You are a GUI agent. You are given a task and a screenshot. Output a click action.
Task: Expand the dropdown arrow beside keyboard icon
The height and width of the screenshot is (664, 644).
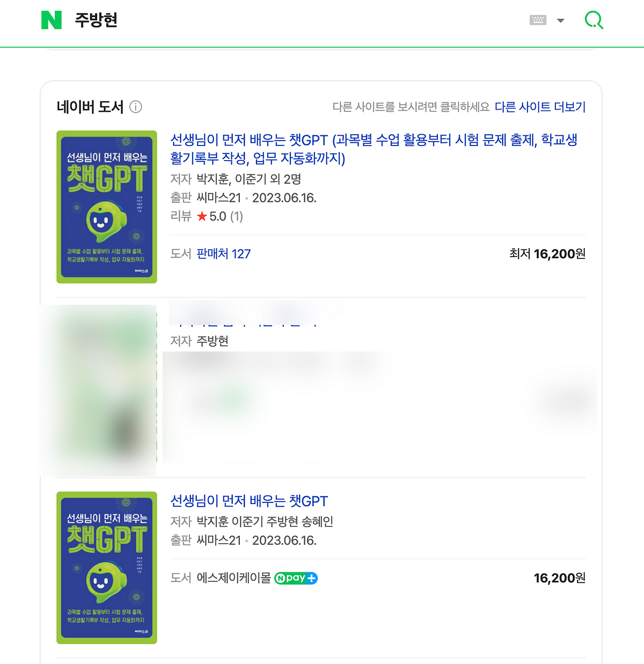click(x=561, y=20)
